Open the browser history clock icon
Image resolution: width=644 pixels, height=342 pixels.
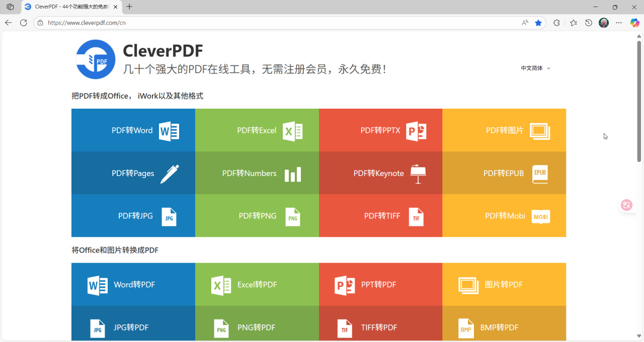click(589, 23)
